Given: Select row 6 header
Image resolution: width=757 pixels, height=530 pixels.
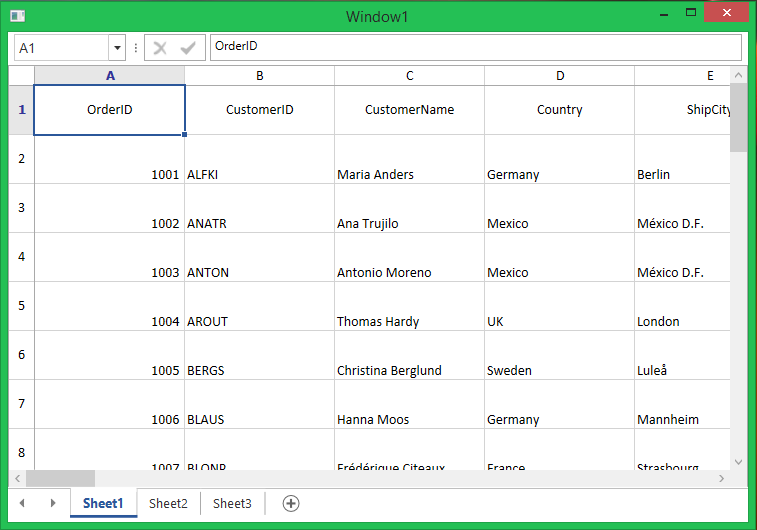Looking at the screenshot, I should [22, 355].
